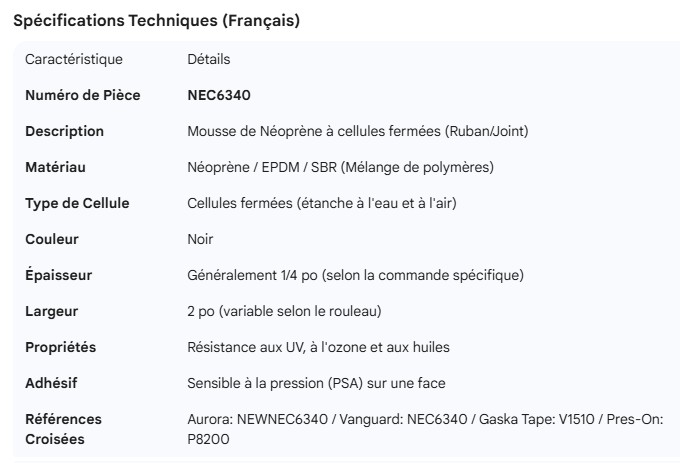
Task: Select the Numéro de Pièce row label
Action: (x=83, y=95)
